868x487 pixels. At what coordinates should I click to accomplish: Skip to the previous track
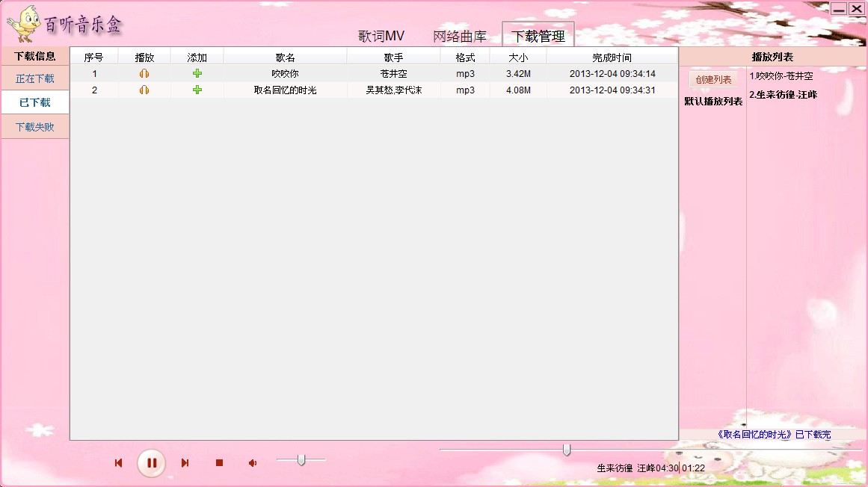[118, 462]
